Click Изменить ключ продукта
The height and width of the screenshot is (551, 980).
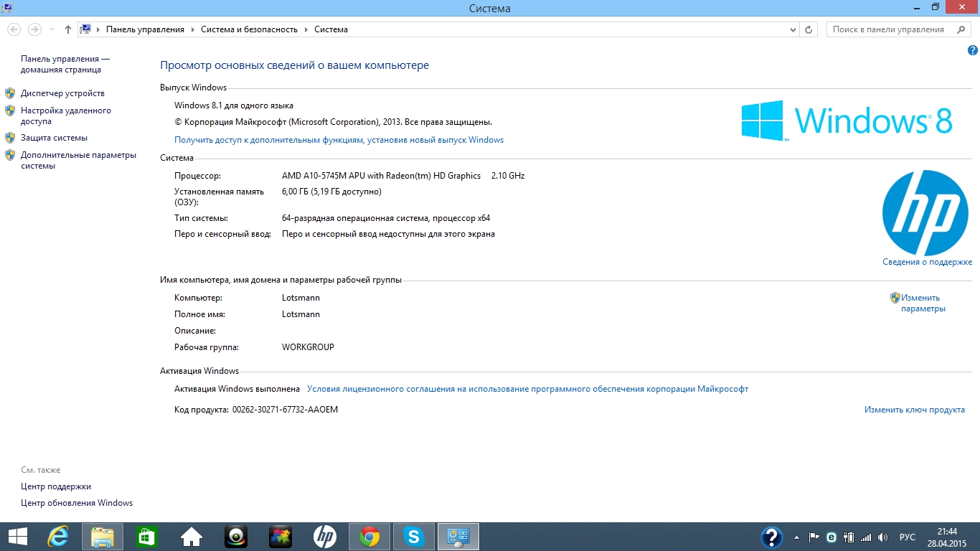914,410
